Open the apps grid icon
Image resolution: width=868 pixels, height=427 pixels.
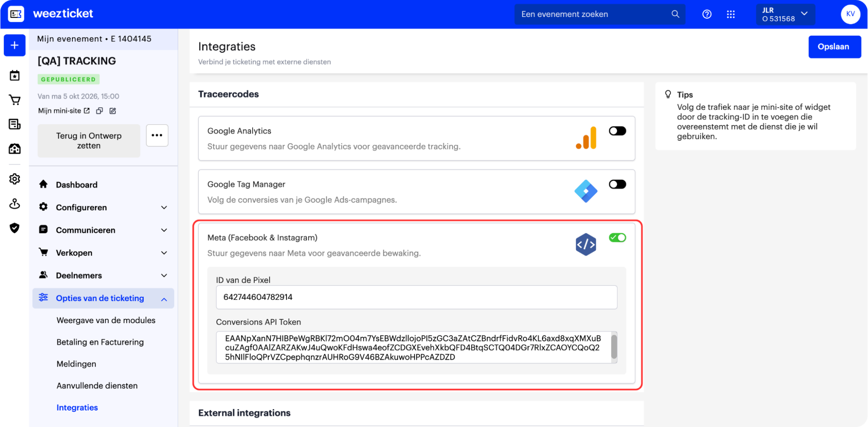(731, 14)
